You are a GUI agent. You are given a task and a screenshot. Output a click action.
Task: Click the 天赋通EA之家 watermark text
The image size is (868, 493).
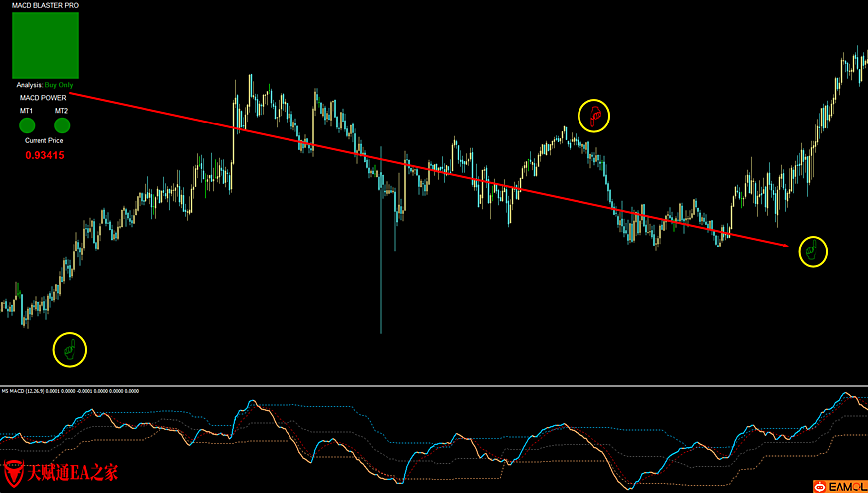pyautogui.click(x=72, y=473)
